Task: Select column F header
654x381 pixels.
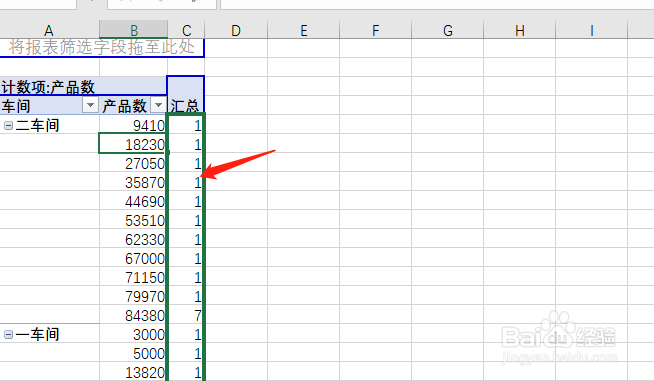Action: [376, 30]
